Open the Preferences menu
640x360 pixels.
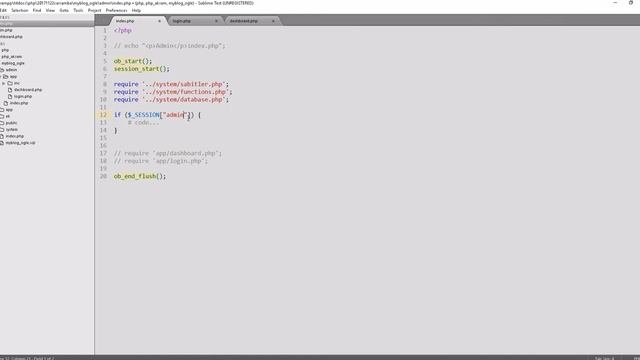click(116, 10)
